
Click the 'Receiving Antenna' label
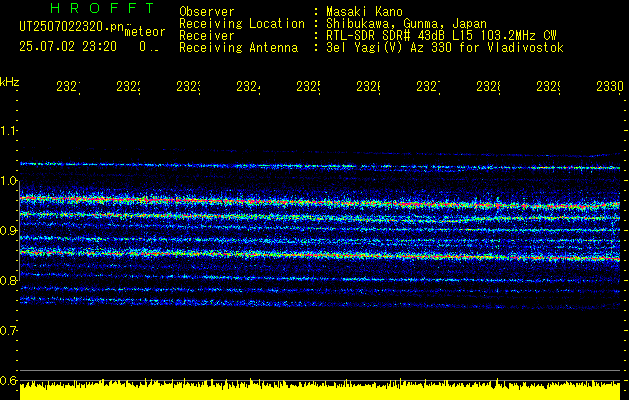pos(239,48)
